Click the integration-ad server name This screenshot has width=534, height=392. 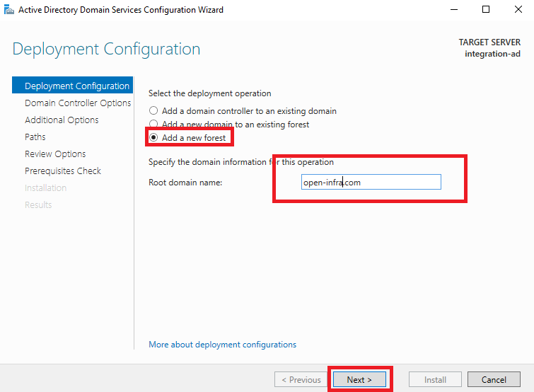pos(492,54)
